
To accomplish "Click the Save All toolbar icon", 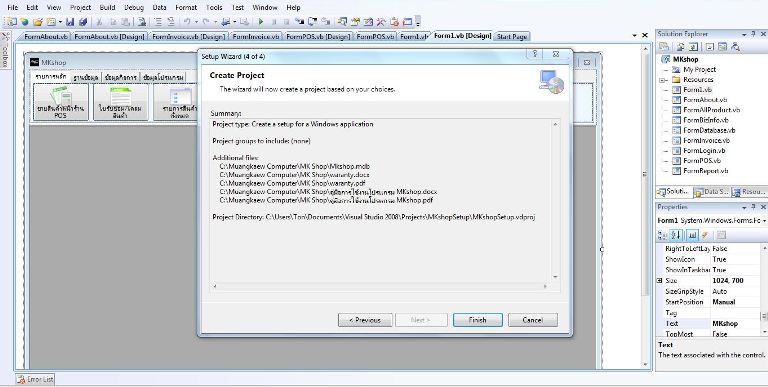I will click(83, 22).
